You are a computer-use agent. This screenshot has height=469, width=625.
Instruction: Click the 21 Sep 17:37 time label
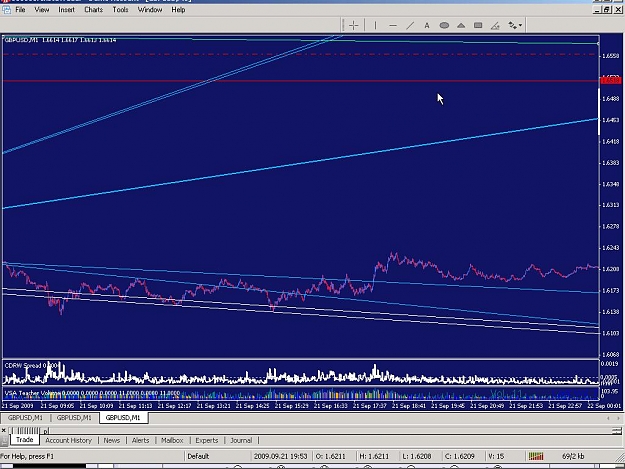369,406
